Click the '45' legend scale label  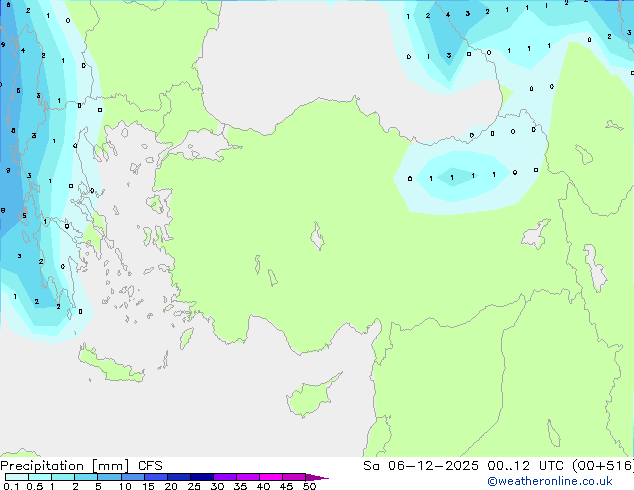[286, 486]
